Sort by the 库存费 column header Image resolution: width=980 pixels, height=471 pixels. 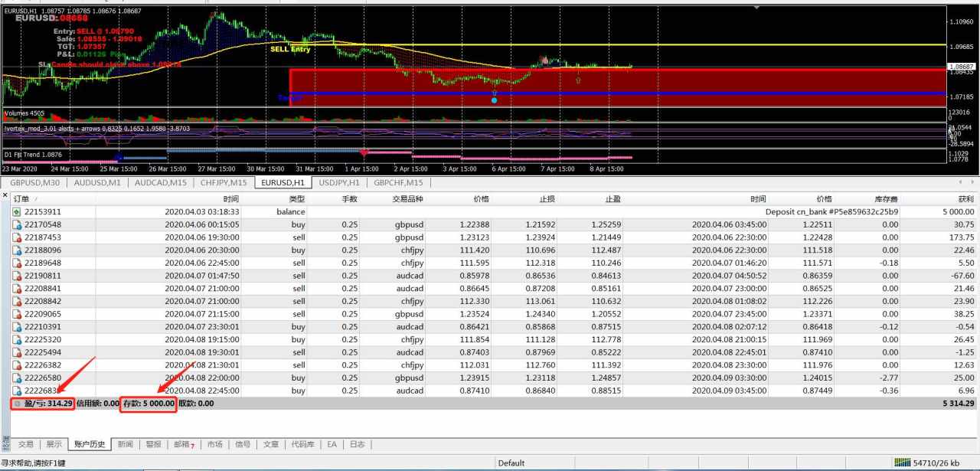tap(886, 199)
